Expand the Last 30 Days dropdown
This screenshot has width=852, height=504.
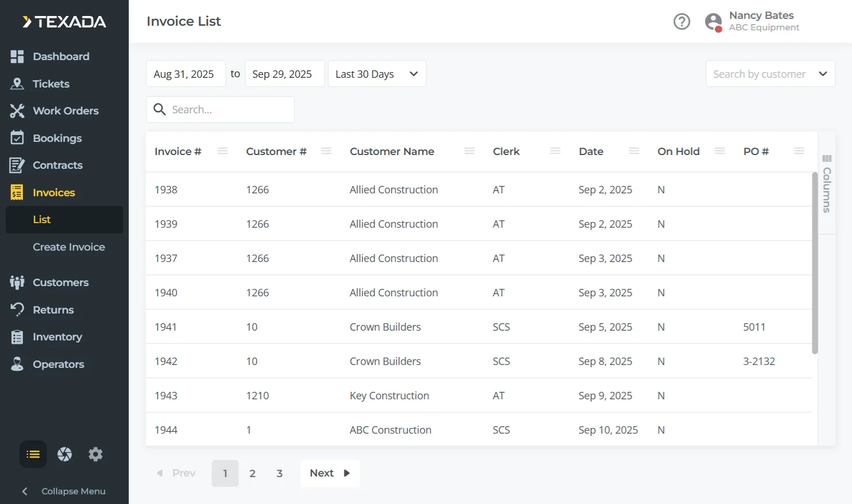[377, 74]
